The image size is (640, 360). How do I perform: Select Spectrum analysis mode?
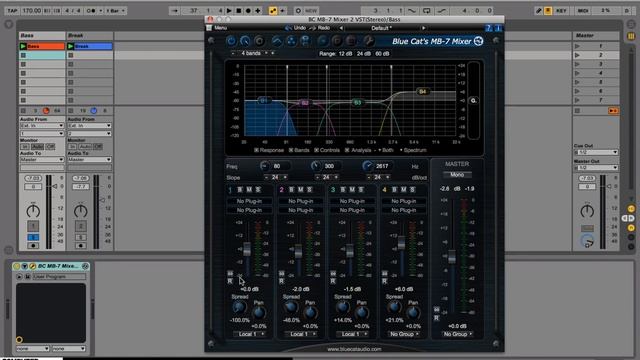pos(413,150)
